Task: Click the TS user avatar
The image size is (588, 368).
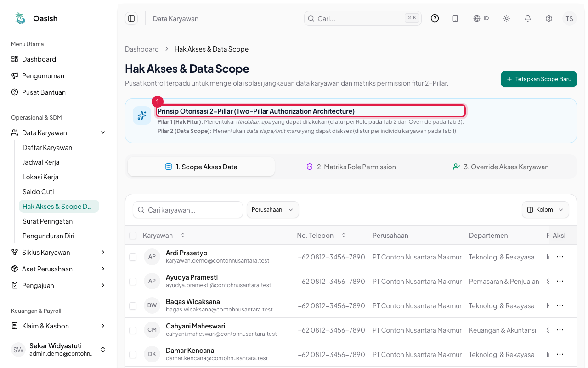Action: pyautogui.click(x=570, y=18)
